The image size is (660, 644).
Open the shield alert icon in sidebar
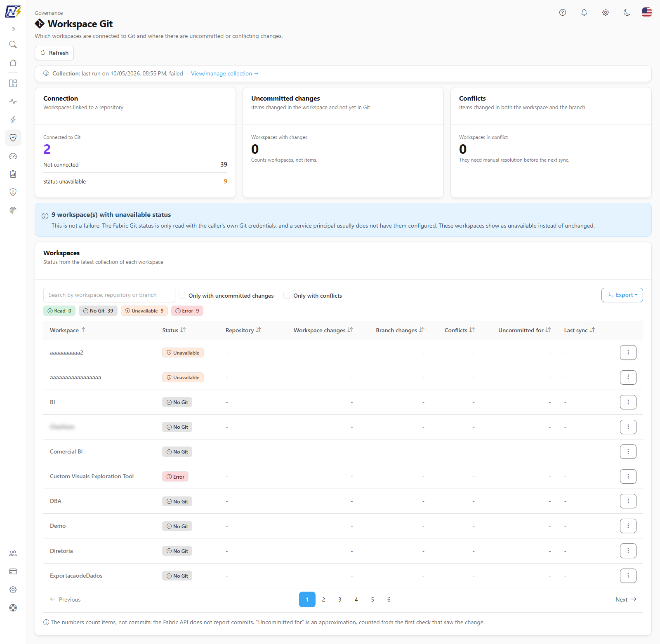pyautogui.click(x=13, y=192)
